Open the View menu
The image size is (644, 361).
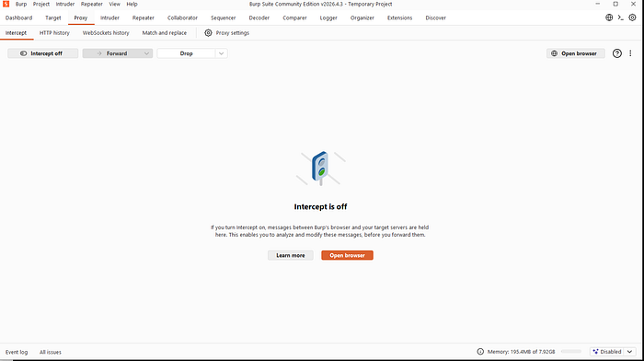(115, 4)
